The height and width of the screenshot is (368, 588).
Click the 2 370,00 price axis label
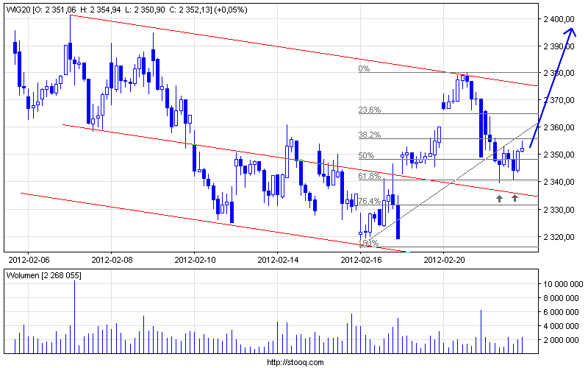pos(559,100)
